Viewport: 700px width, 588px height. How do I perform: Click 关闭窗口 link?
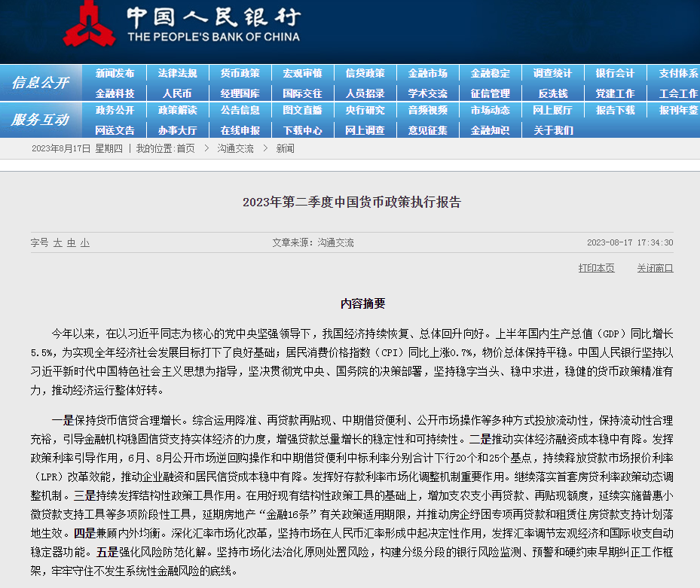tap(655, 268)
